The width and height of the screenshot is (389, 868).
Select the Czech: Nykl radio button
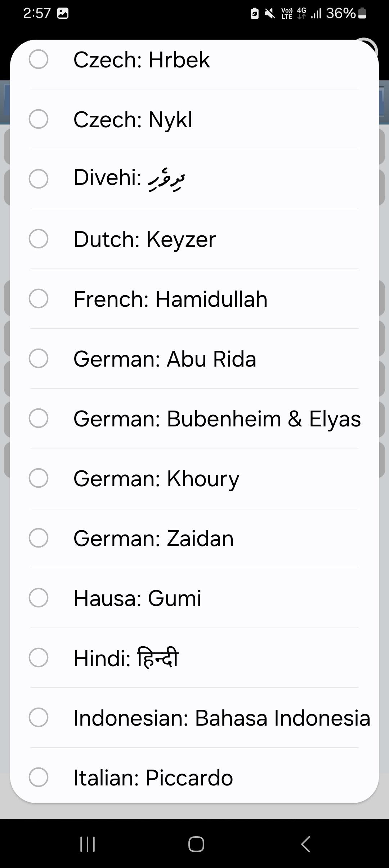(x=39, y=119)
